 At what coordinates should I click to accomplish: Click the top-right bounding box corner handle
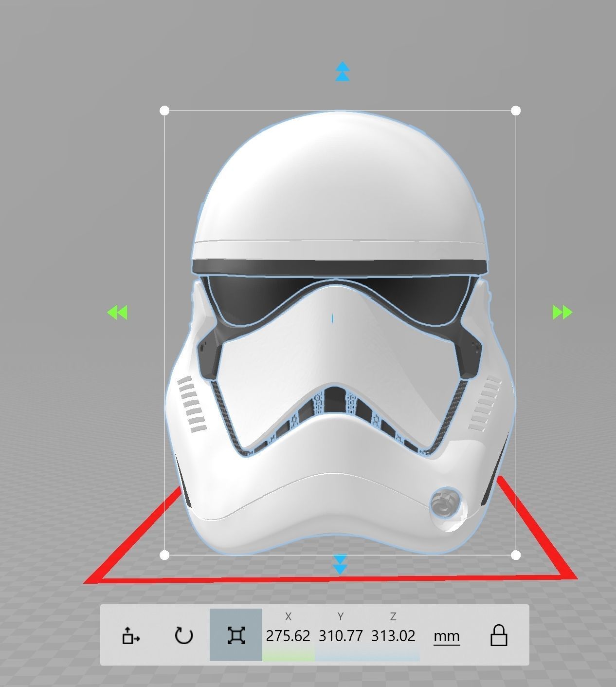tap(516, 111)
